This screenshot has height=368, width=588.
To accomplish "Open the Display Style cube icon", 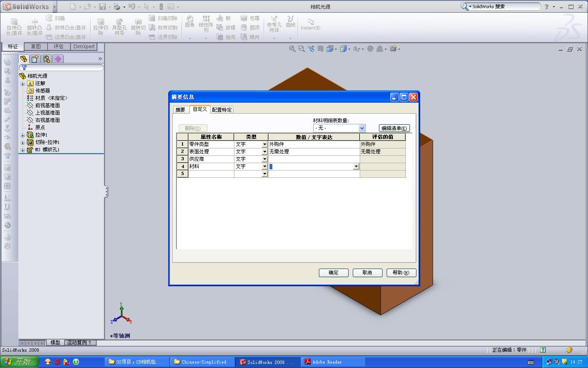I will [343, 49].
